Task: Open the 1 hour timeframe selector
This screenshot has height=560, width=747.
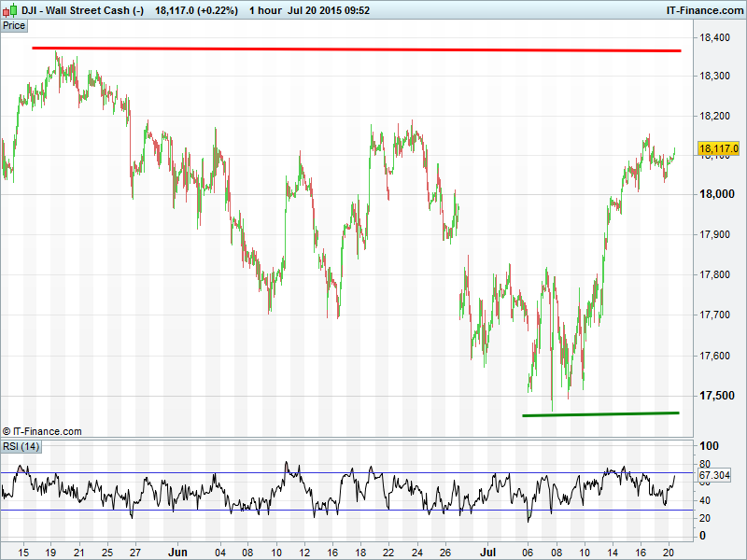Action: 260,10
